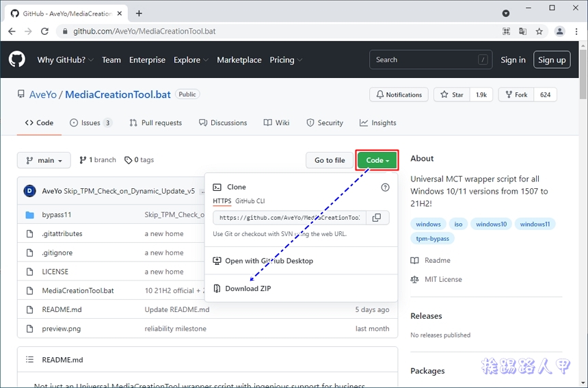Close the GitHub AveYo browser tab

120,14
